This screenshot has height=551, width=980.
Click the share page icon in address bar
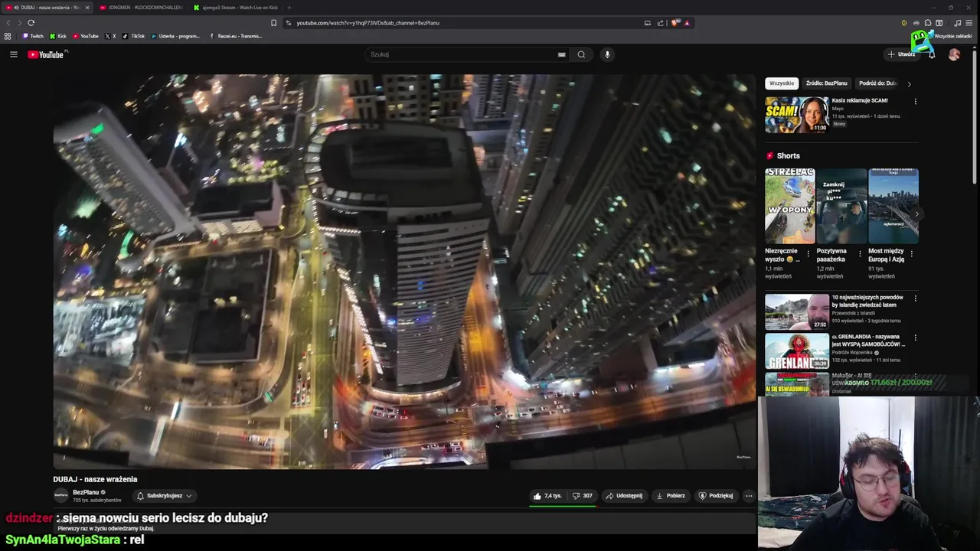pos(660,23)
